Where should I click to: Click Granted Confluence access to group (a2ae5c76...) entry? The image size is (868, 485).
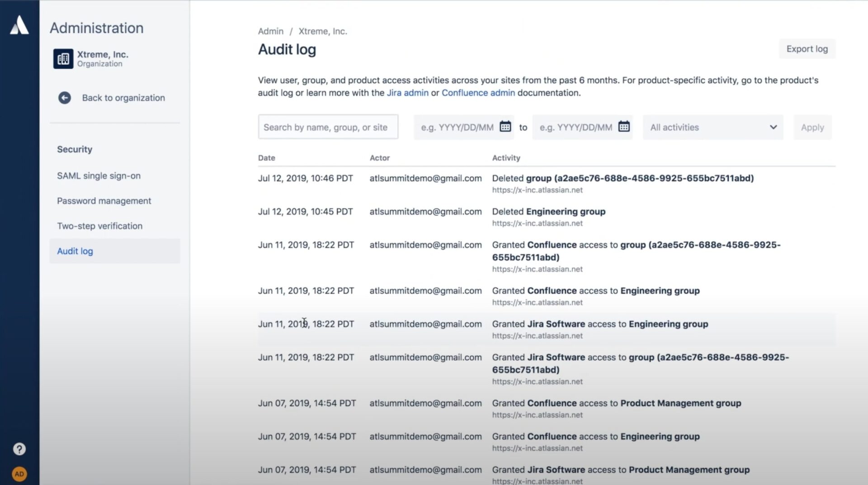click(x=637, y=251)
